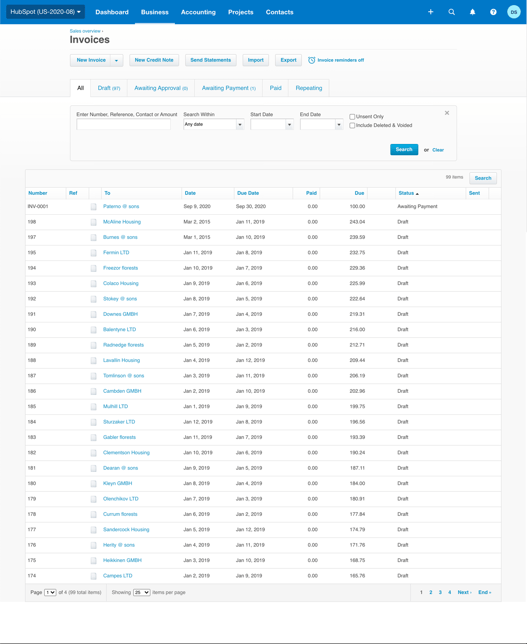Sort by the Due Date column header
Viewport: 527px width, 644px height.
point(248,193)
